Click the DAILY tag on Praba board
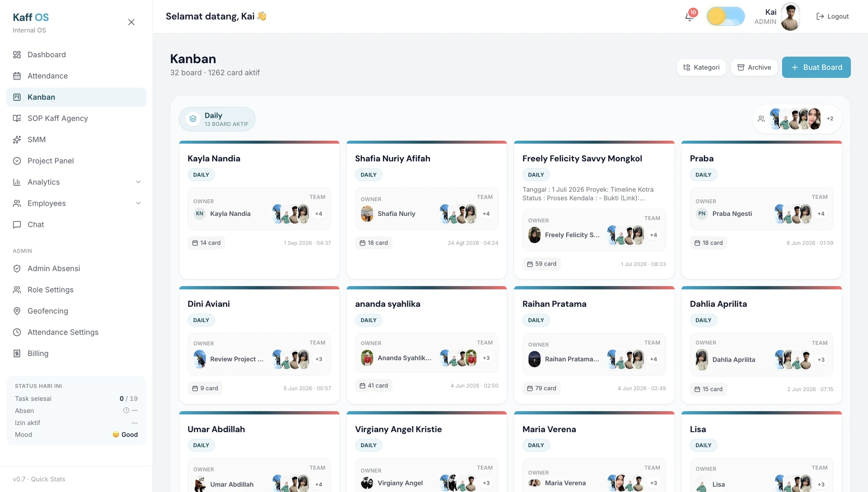 coord(704,174)
